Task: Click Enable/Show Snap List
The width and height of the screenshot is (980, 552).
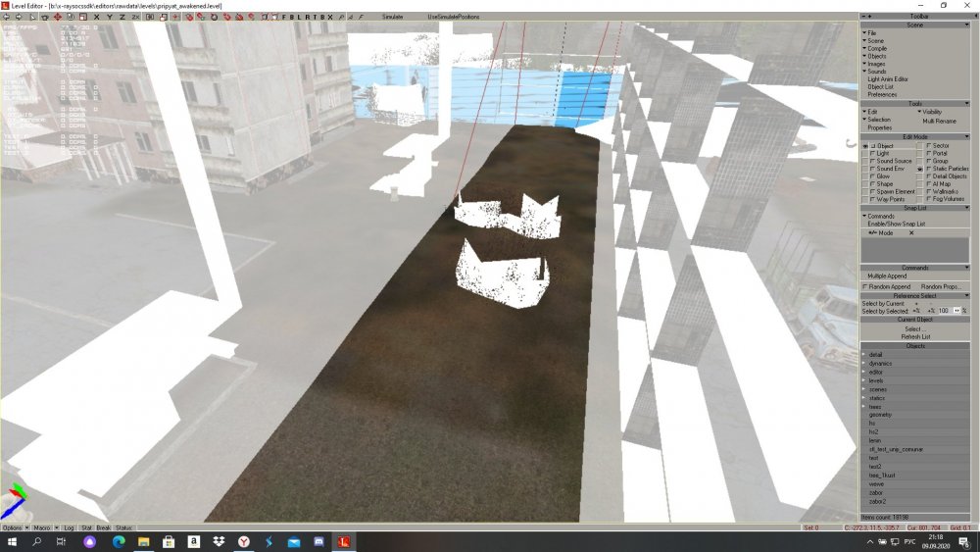Action: 896,224
